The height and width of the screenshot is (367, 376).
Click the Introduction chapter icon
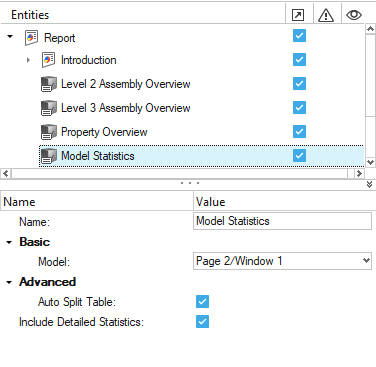tap(48, 60)
